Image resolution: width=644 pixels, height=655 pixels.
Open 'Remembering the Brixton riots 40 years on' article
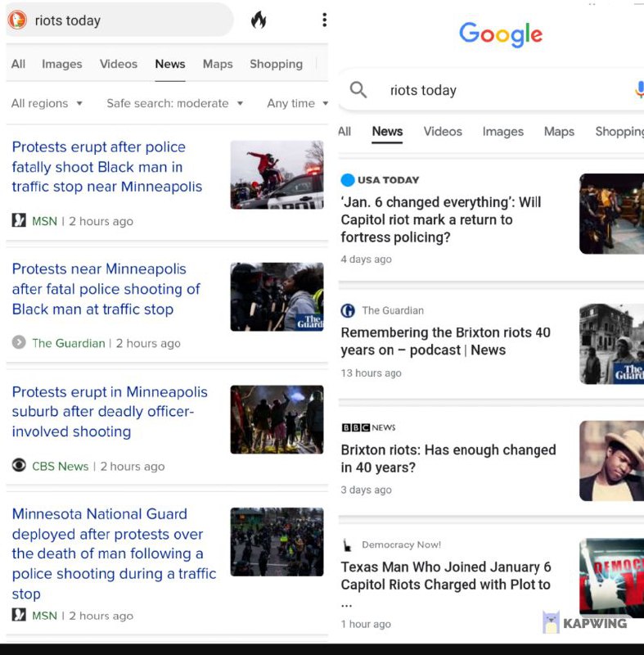(445, 341)
